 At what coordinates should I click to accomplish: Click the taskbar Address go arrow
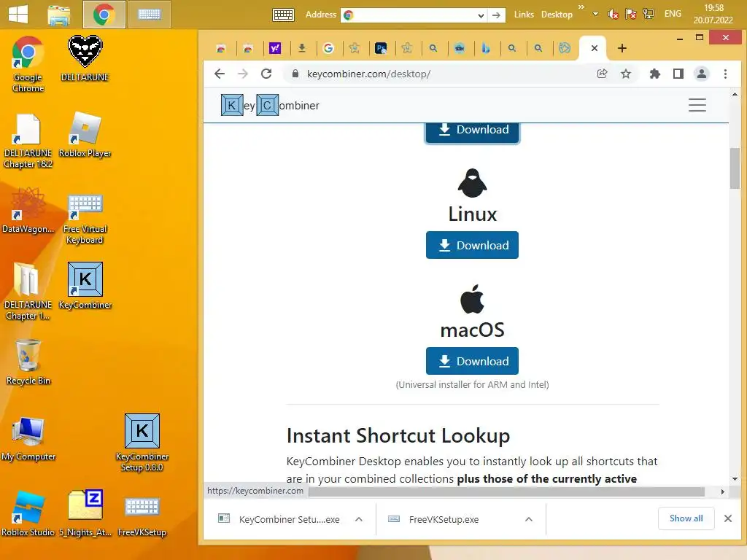496,15
